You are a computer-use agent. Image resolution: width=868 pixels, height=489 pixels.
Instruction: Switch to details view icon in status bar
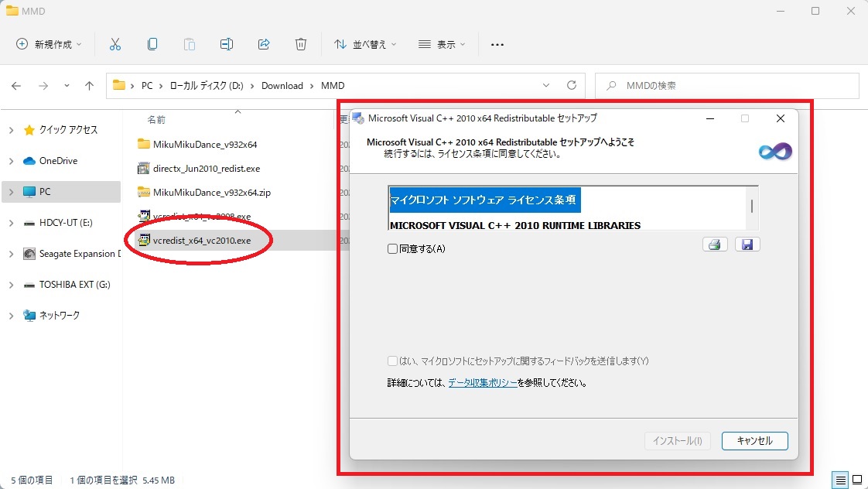tap(840, 480)
